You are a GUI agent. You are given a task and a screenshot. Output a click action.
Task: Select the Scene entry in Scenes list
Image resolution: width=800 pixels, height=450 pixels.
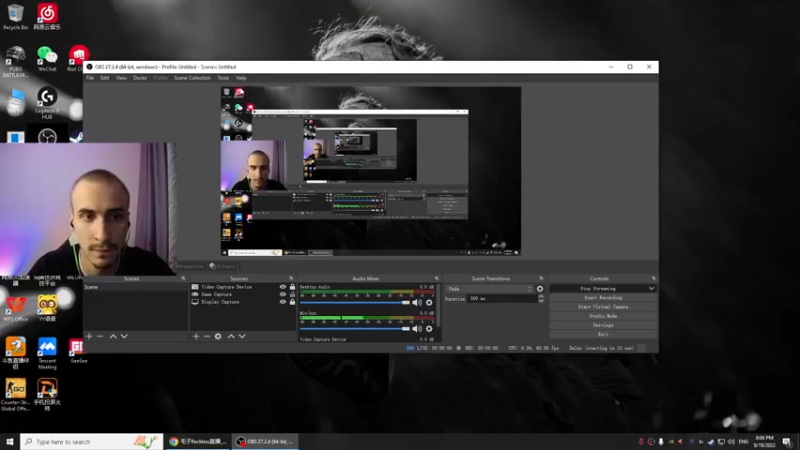135,287
